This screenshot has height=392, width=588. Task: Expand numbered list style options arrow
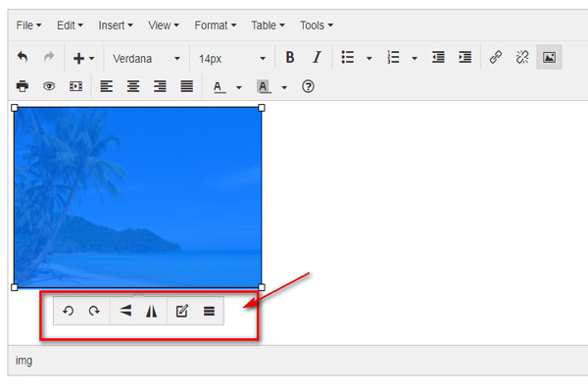tap(415, 58)
